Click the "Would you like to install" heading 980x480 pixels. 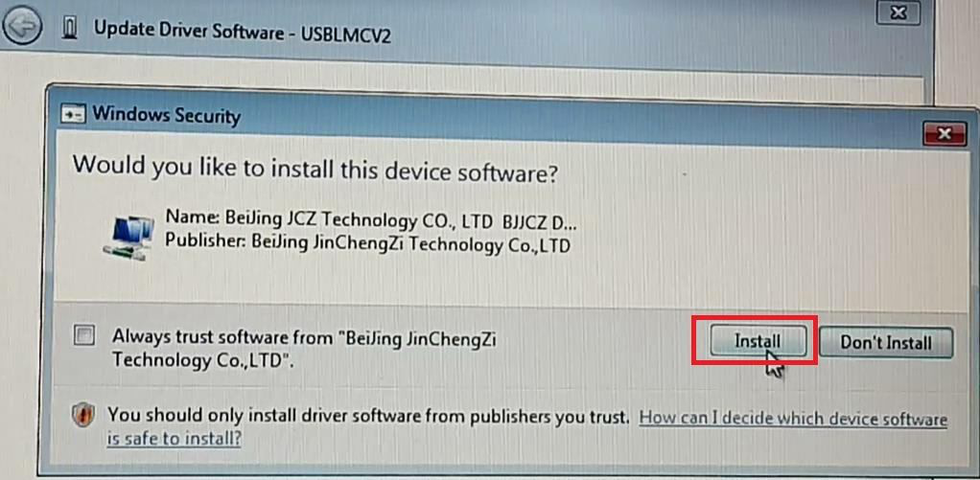click(315, 170)
